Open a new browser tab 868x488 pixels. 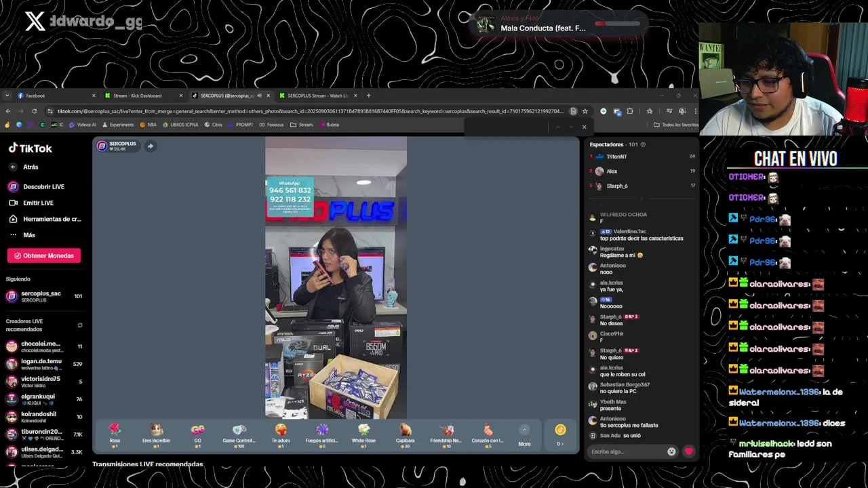pos(369,96)
